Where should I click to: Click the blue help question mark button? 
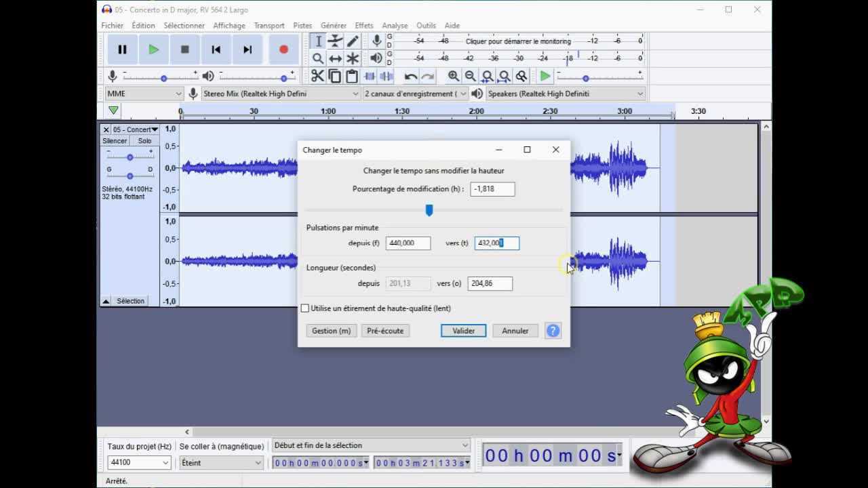pos(553,331)
